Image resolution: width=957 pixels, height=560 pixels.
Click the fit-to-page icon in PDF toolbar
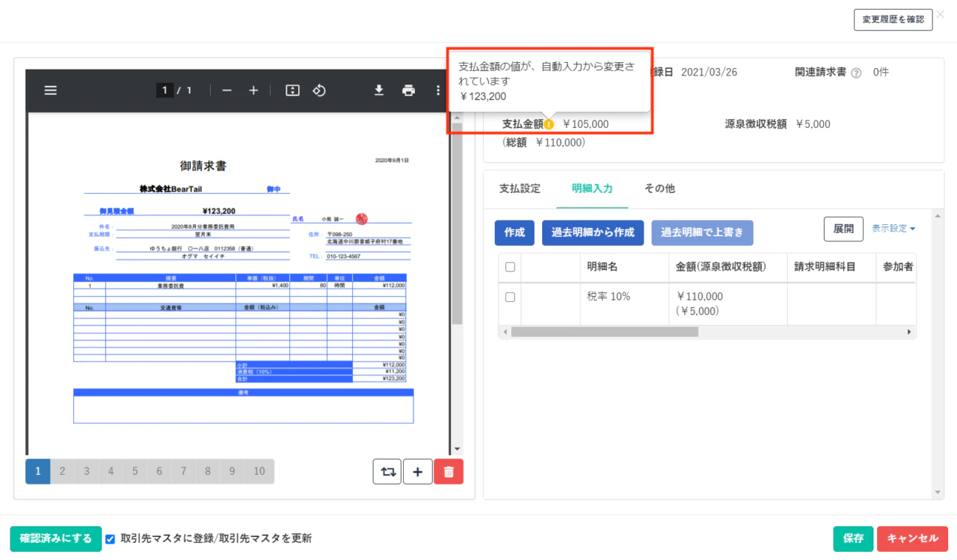tap(292, 90)
